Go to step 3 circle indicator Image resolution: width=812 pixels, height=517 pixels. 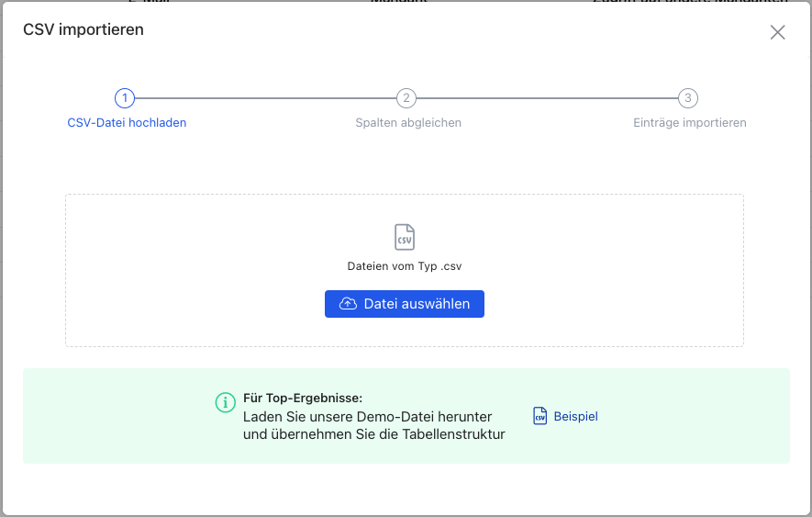pos(688,98)
